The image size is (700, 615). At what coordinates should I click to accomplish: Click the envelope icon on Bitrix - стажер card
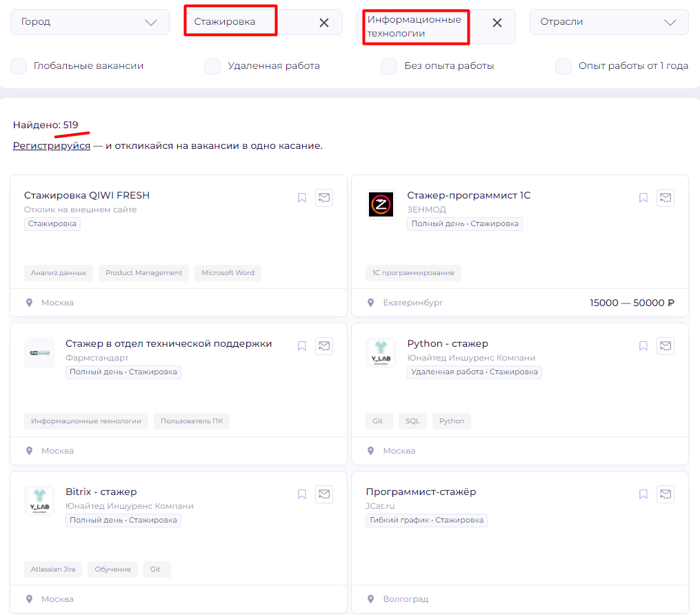point(323,494)
